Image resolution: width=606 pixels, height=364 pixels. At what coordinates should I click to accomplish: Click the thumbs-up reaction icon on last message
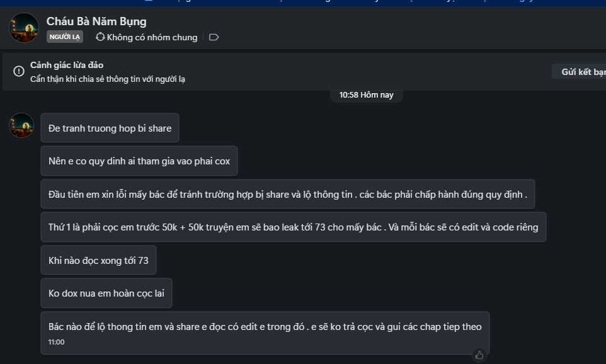tap(479, 355)
